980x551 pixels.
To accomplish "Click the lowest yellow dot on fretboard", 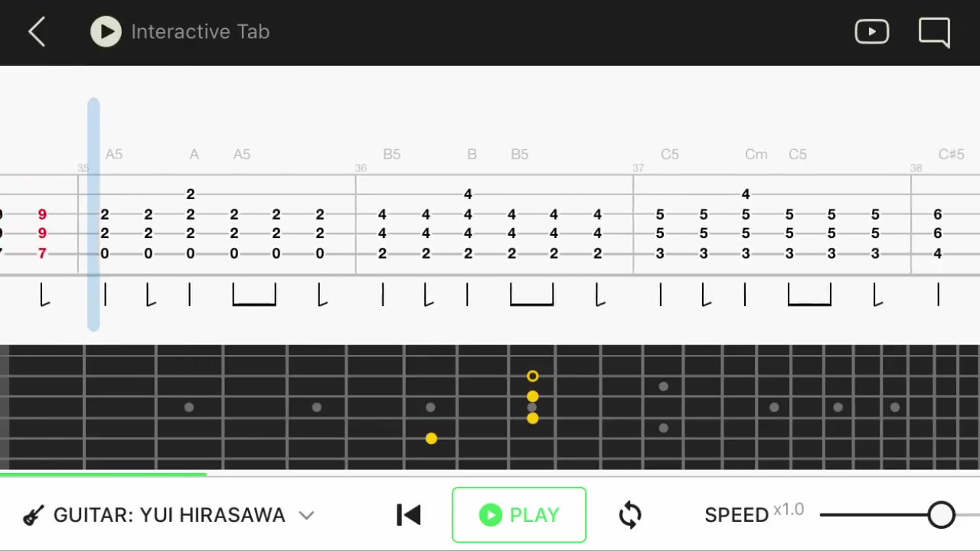I will tap(431, 439).
